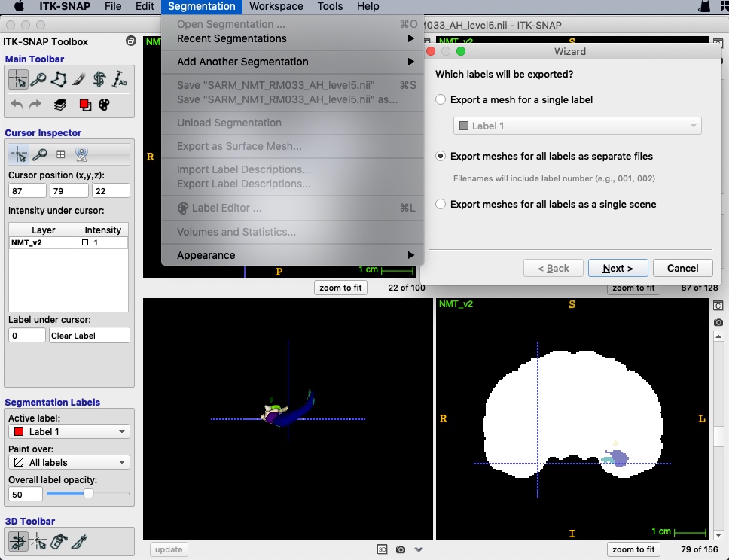This screenshot has height=560, width=729.
Task: Select the 3D scalpel tool
Action: tap(79, 540)
